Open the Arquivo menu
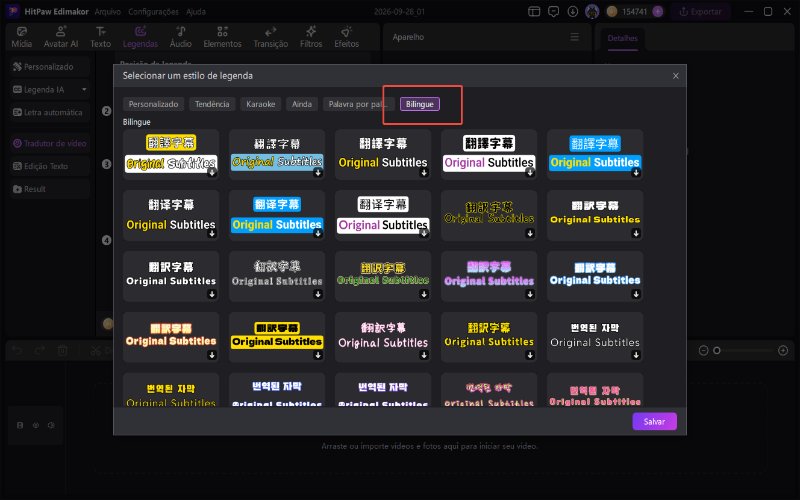800x500 pixels. coord(108,11)
